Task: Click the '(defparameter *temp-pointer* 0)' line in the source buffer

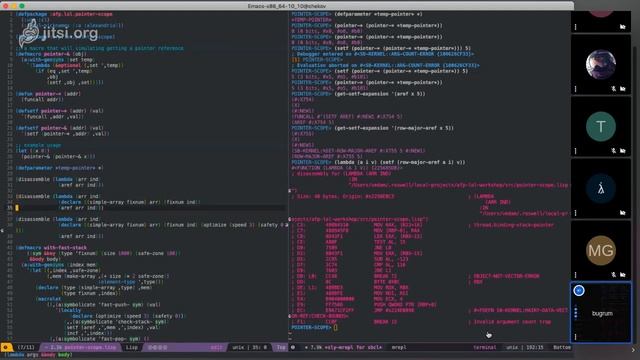Action: pyautogui.click(x=60, y=168)
